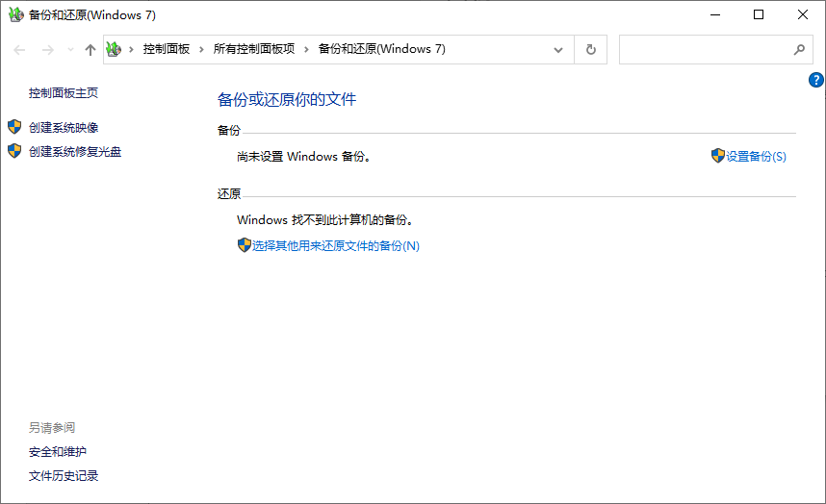
Task: Open 控制面板主页 link
Action: point(64,93)
